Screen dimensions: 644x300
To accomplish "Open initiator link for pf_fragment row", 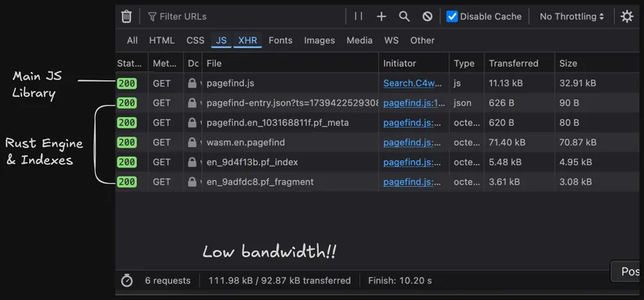I will (x=413, y=182).
